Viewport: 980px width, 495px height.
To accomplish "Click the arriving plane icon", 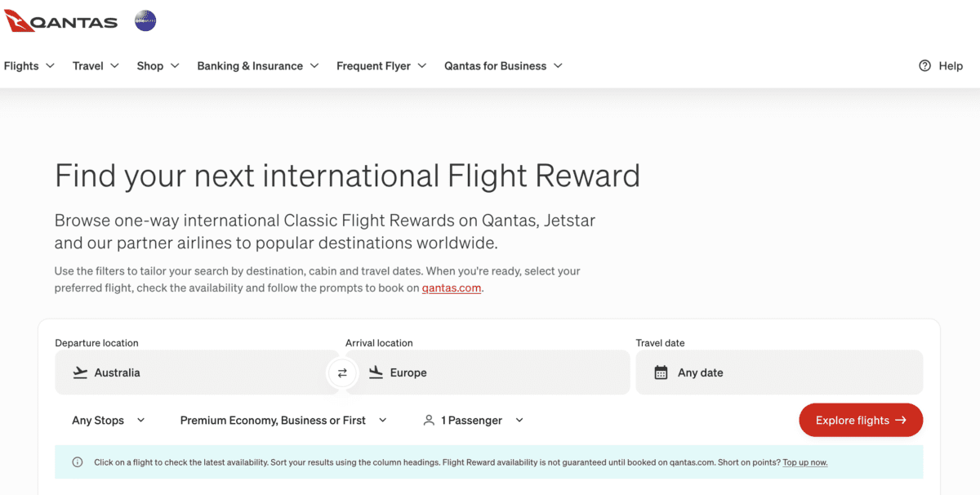I will pyautogui.click(x=376, y=372).
